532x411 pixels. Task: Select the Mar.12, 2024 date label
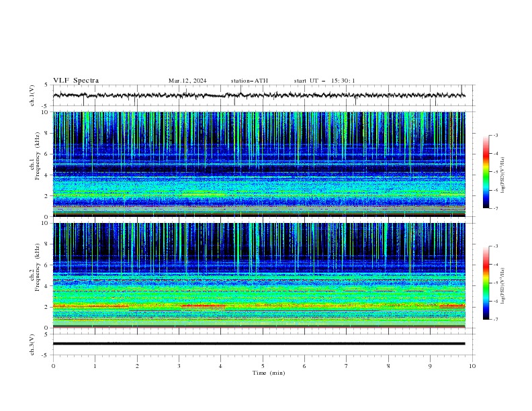click(187, 81)
